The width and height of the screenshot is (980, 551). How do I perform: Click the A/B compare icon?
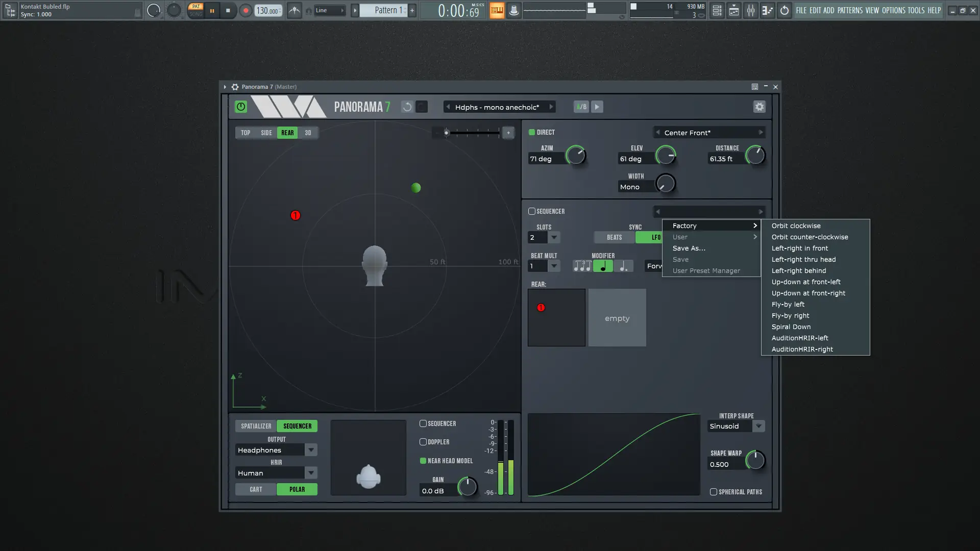point(581,107)
